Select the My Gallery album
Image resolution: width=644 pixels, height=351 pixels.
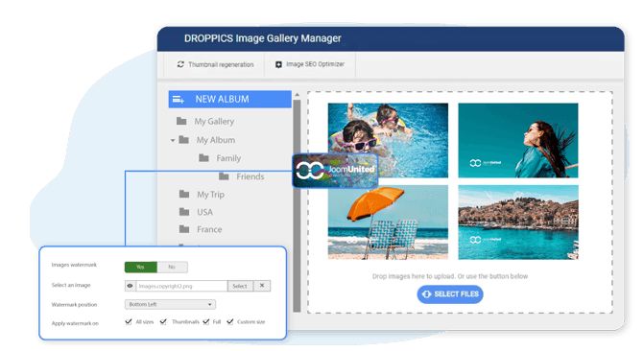coord(214,121)
